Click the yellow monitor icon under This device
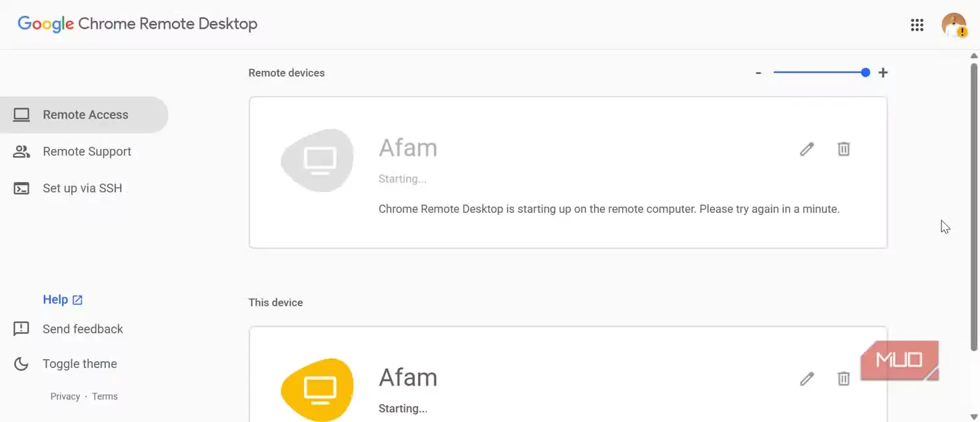980x422 pixels. [318, 389]
